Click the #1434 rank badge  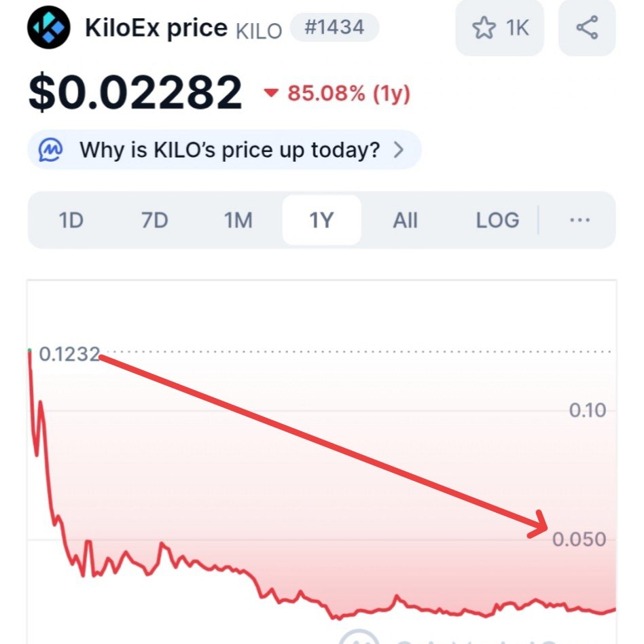click(334, 29)
